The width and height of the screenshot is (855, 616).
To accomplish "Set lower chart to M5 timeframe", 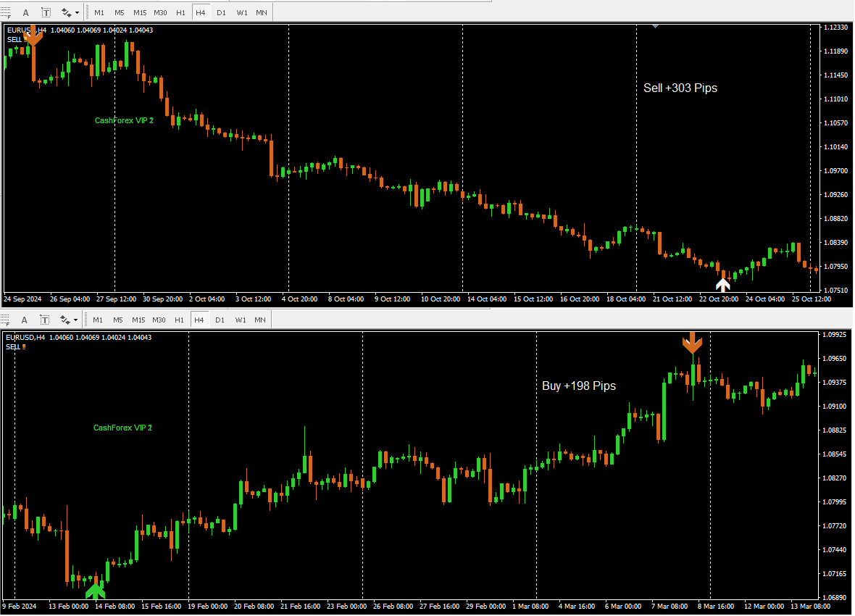I will pos(118,320).
